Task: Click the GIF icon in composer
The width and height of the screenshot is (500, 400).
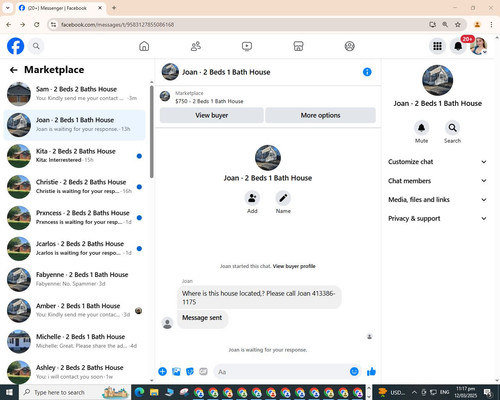Action: tap(203, 371)
